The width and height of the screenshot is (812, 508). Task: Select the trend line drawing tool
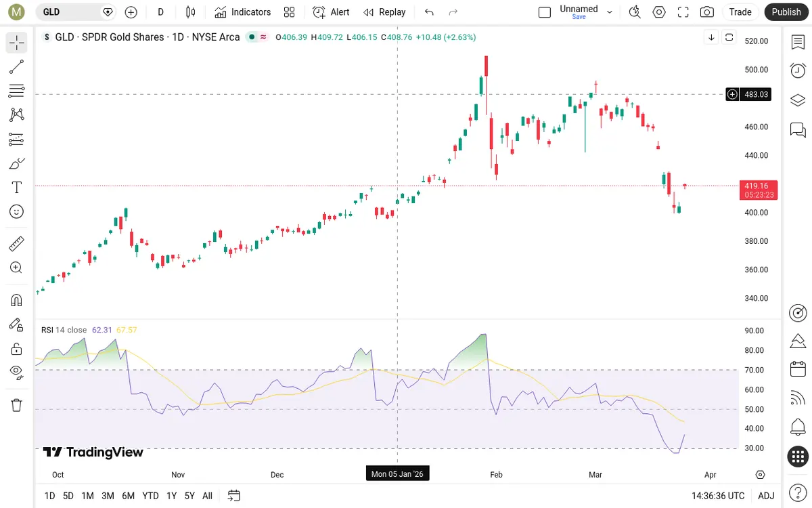pos(17,66)
